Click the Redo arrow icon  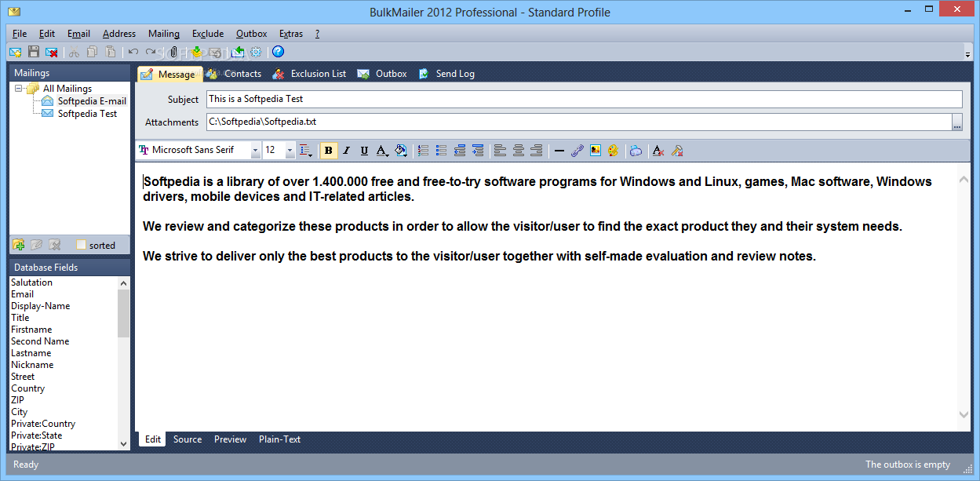tap(151, 52)
